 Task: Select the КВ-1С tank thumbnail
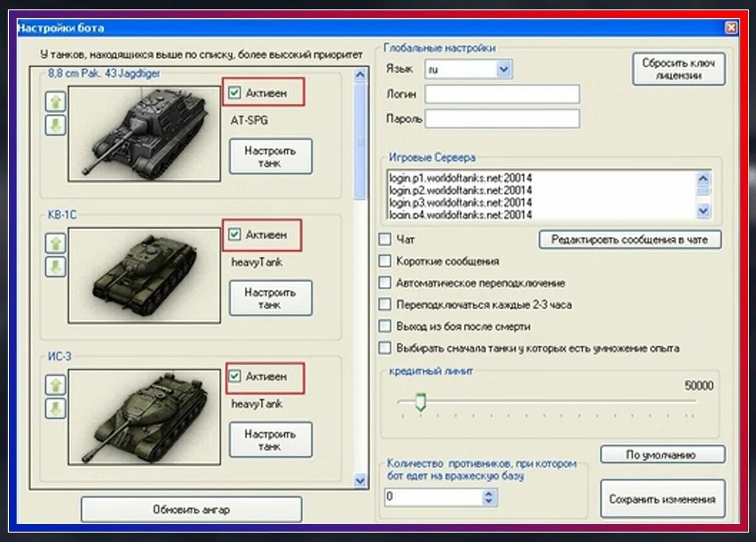(x=144, y=276)
